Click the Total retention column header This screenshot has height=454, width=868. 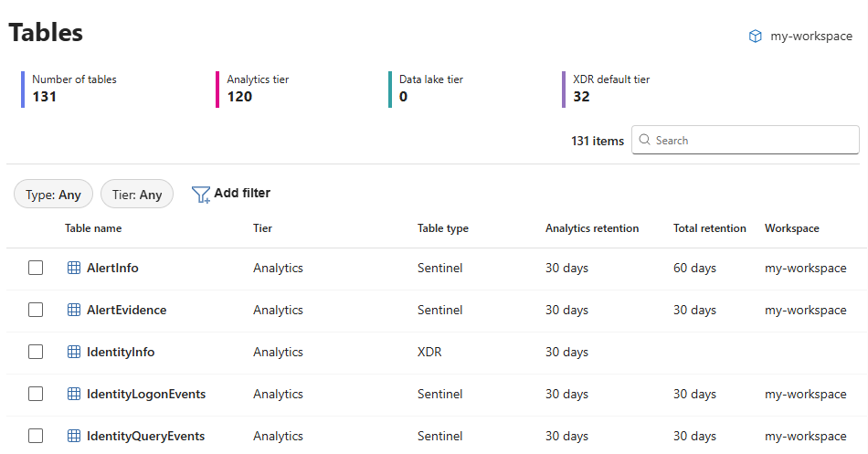[x=709, y=228]
